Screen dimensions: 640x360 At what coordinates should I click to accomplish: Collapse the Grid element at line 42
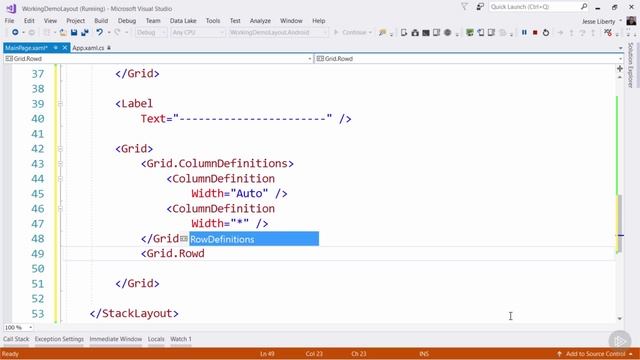coord(60,149)
